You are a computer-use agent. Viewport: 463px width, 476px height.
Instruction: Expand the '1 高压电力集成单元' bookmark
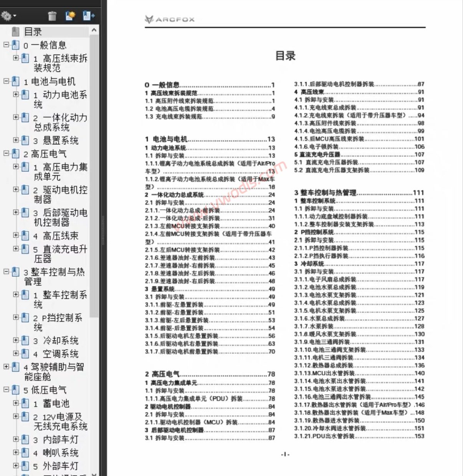tap(16, 166)
